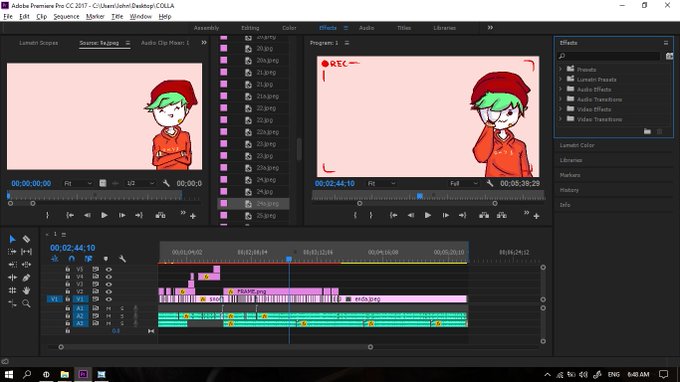Click Extract button in Program monitor

pos(502,215)
